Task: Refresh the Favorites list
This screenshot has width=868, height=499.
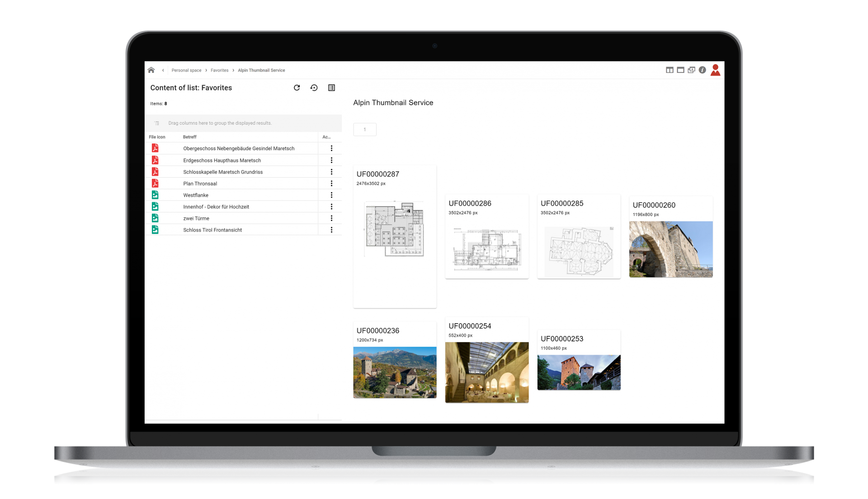Action: pyautogui.click(x=297, y=88)
